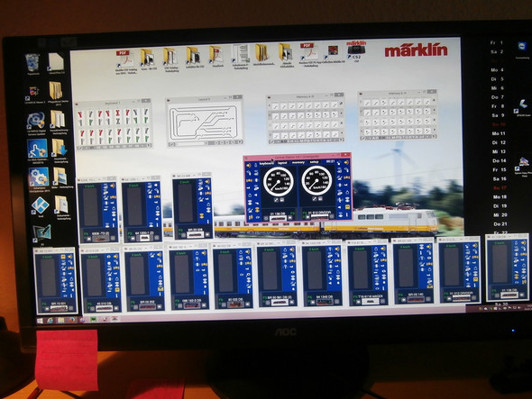Open the keyboard tab in Central Station window

pos(266,163)
